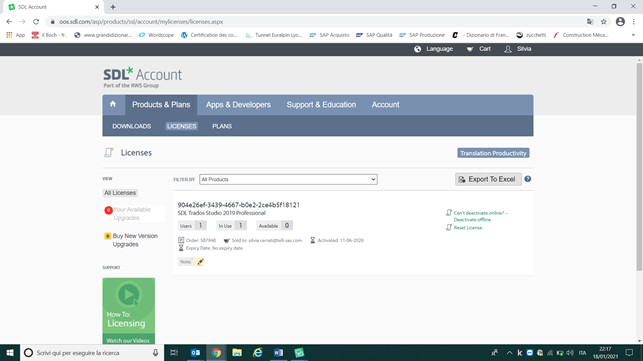Open the SAP Acquisto bookmark
This screenshot has width=643, height=361.
330,35
